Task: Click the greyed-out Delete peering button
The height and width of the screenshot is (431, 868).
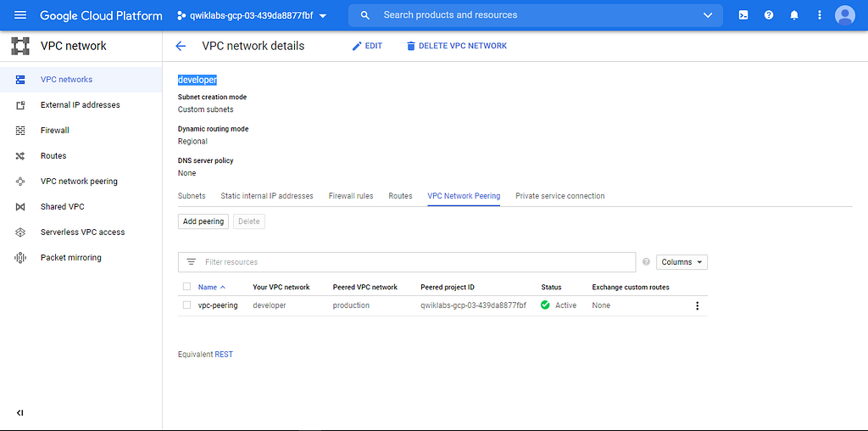Action: pyautogui.click(x=249, y=221)
